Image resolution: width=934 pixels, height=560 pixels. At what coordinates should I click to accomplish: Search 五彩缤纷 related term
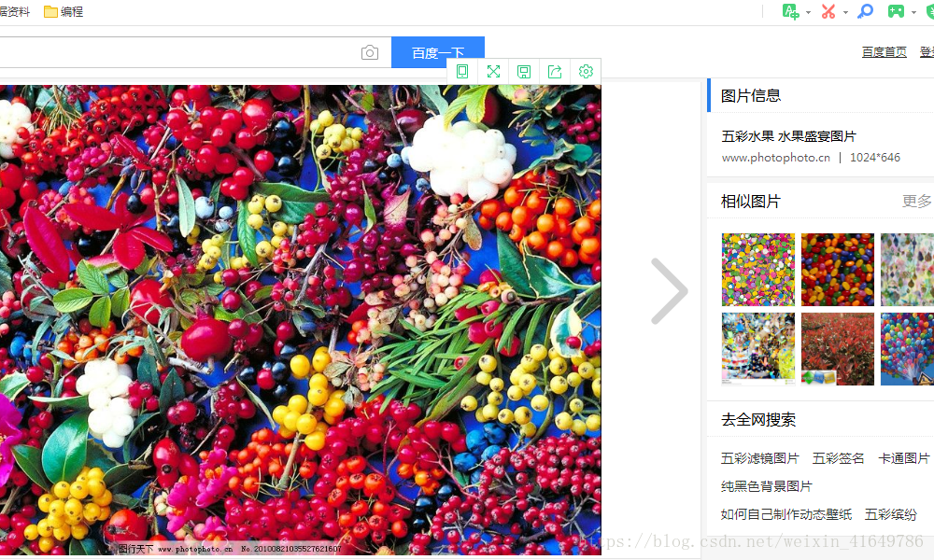click(x=890, y=514)
